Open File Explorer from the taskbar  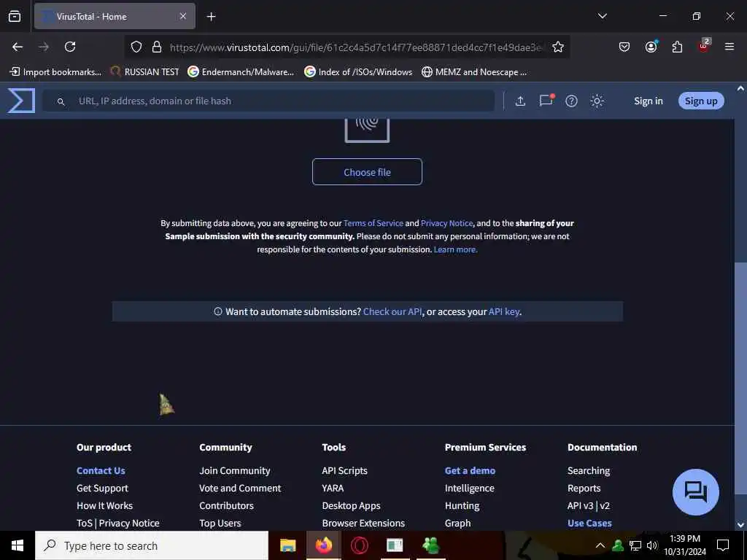(287, 545)
